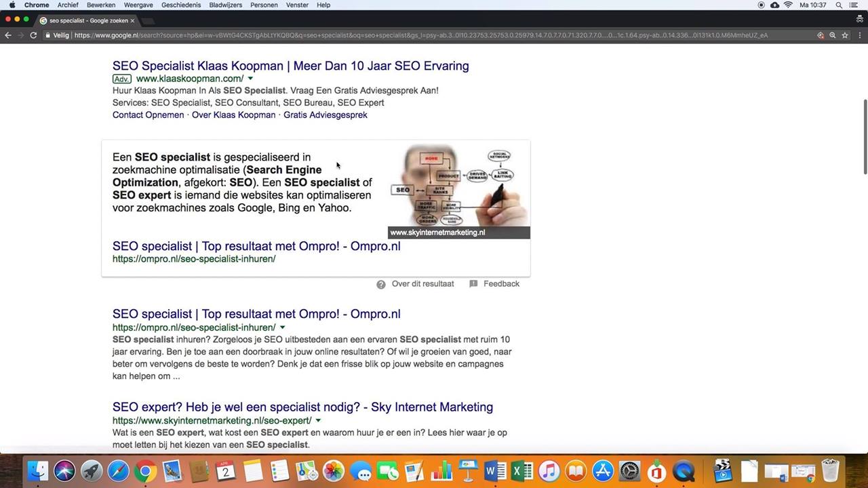Image resolution: width=868 pixels, height=488 pixels.
Task: Open Photos app from the Dock
Action: pos(333,470)
